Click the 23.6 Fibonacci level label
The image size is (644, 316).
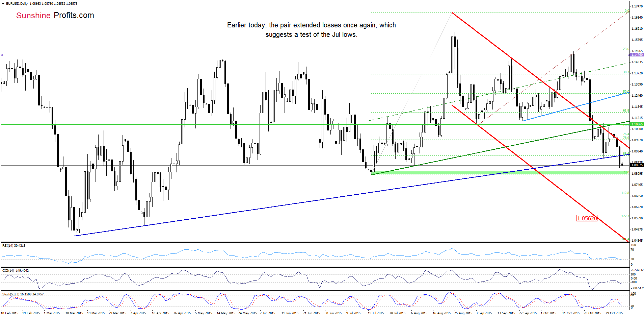tap(626, 49)
